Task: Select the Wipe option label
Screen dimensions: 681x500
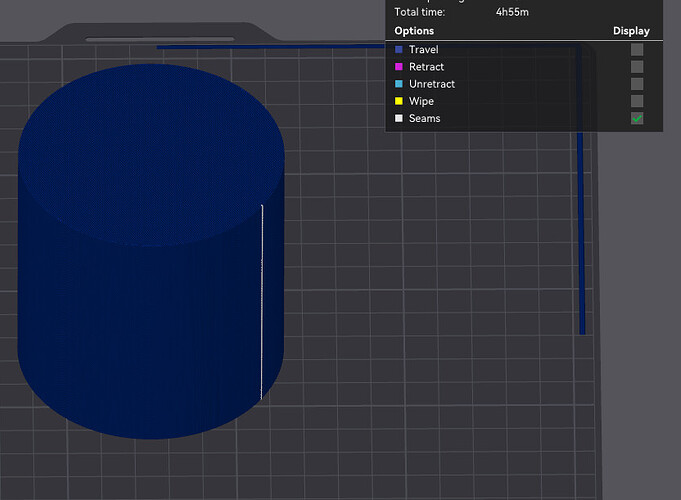Action: [x=421, y=101]
